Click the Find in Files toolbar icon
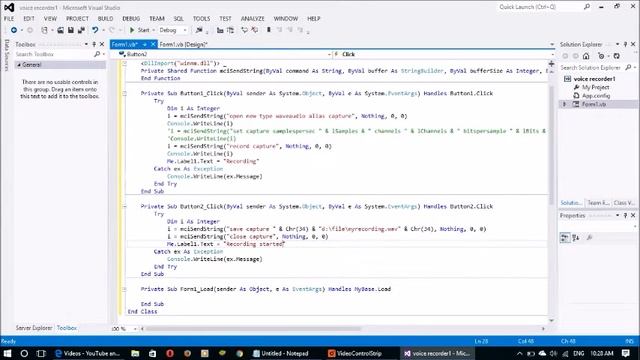This screenshot has width=640, height=360. (199, 30)
